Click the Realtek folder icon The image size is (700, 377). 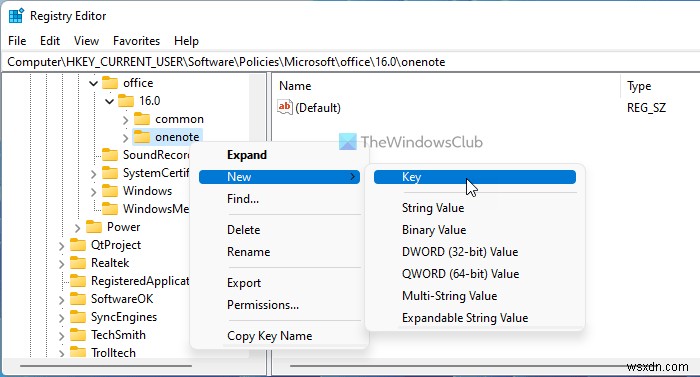coord(78,263)
